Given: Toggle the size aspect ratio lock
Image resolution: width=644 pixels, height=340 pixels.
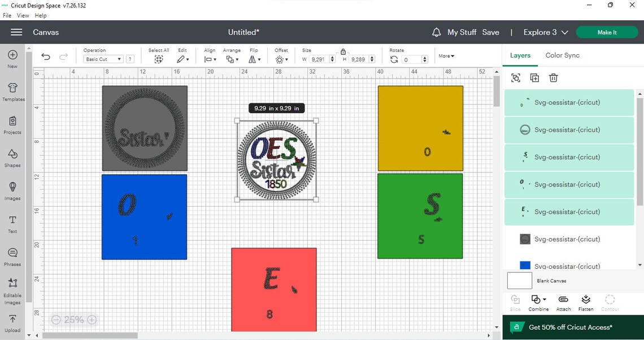Looking at the screenshot, I should pos(343,52).
